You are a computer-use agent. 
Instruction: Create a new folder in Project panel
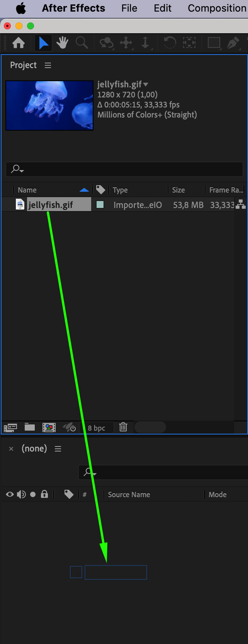coord(30,427)
